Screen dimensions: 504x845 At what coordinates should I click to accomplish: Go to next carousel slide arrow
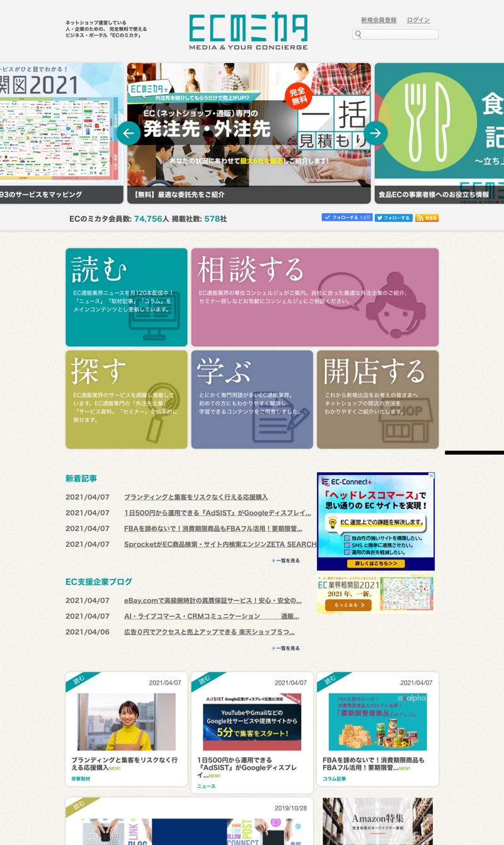click(x=375, y=132)
